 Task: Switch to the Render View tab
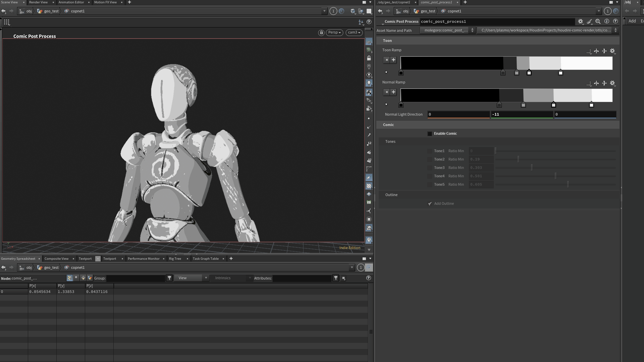(38, 2)
